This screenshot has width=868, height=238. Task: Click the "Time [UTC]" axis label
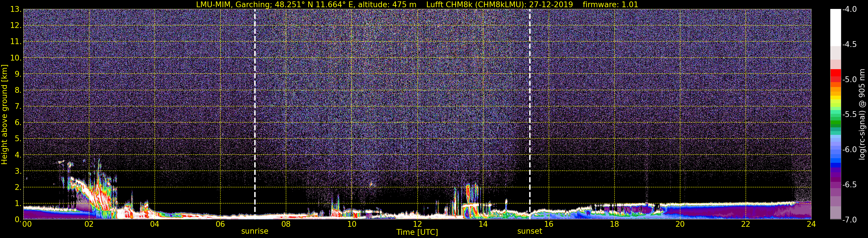(x=417, y=232)
